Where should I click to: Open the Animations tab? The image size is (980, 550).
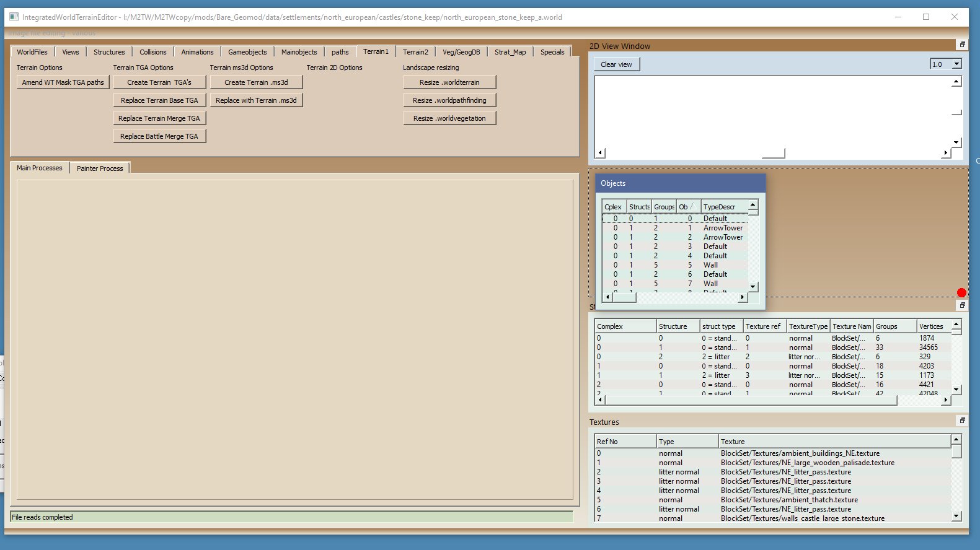197,52
